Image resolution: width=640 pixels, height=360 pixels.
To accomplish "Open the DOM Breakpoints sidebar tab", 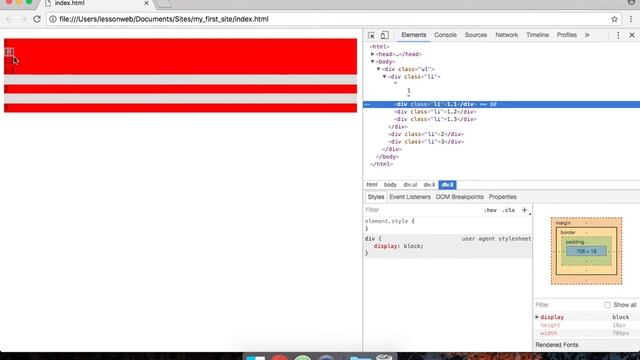I will click(x=460, y=197).
